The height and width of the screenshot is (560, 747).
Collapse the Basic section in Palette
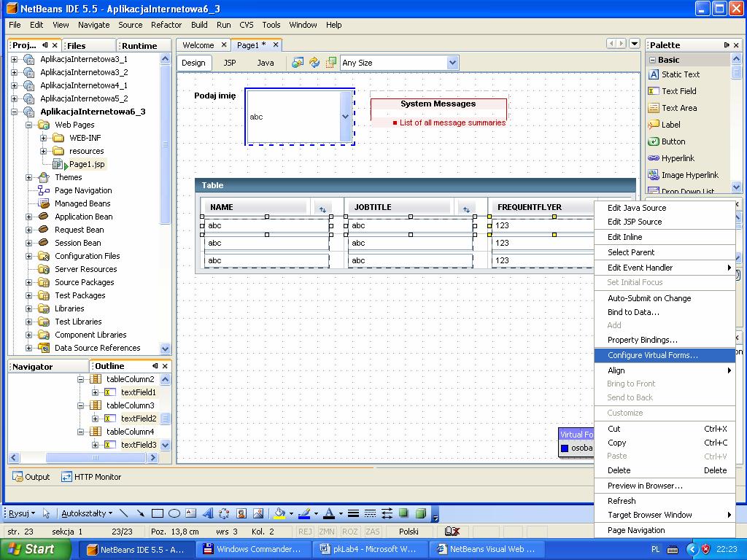(x=652, y=60)
